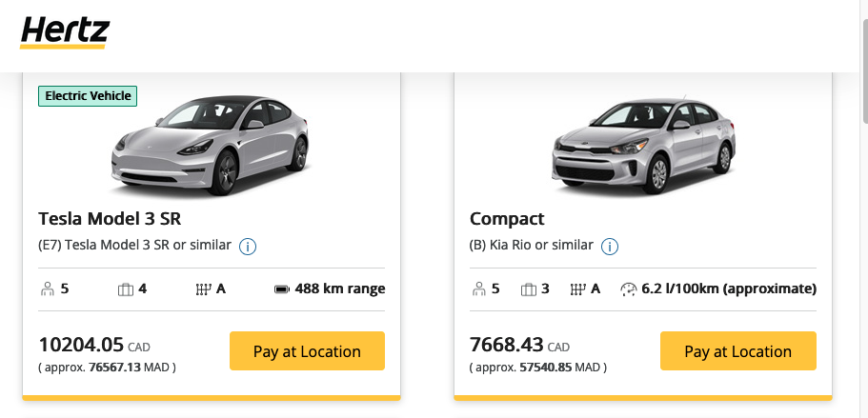Select the Tesla Model 3 SR title

(110, 219)
